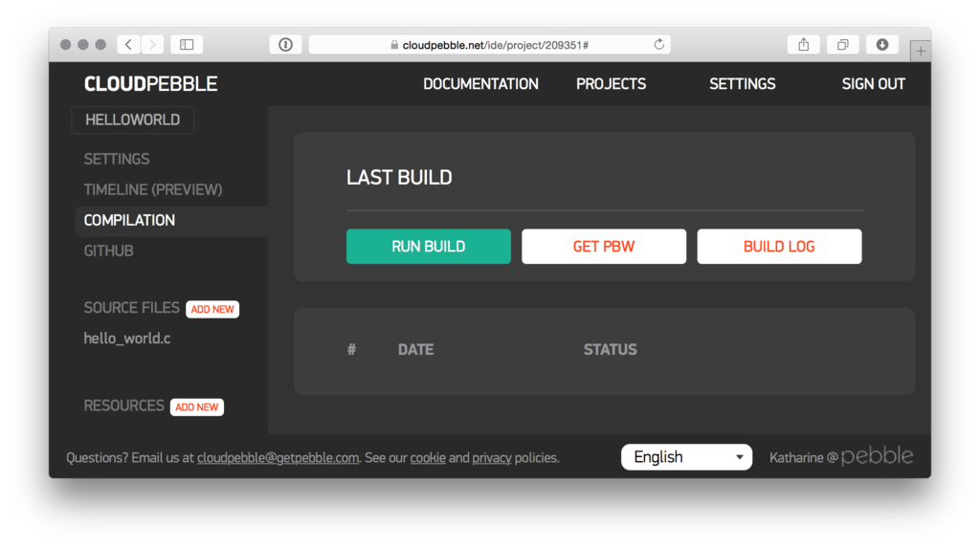This screenshot has height=548, width=980.
Task: Open the hello_world.c source file
Action: (x=127, y=338)
